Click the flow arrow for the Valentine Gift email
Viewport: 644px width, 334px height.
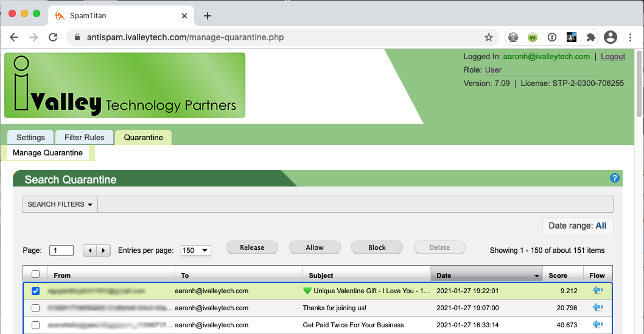[x=597, y=291]
